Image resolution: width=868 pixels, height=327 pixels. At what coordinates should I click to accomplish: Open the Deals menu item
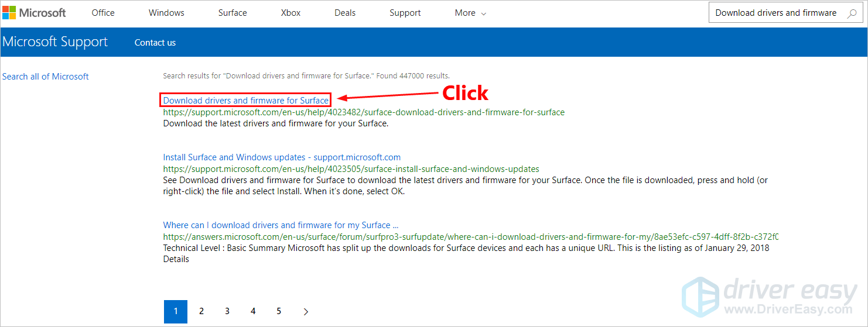[345, 13]
